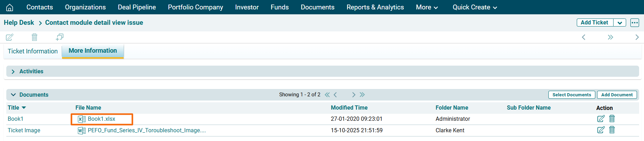Screen dimensions: 644x141
Task: Delete the Book1 document row
Action: [x=612, y=119]
